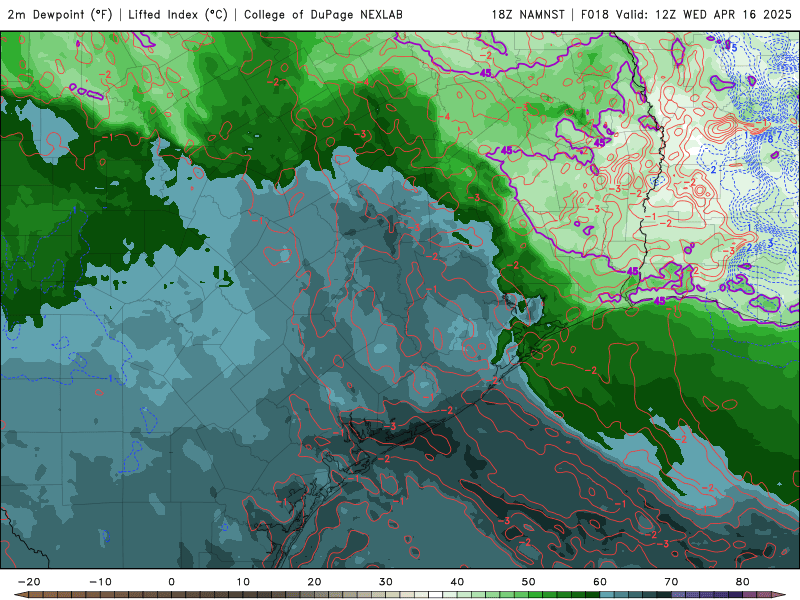Click the "F018" forecast hour text
This screenshot has height=600, width=800.
596,14
